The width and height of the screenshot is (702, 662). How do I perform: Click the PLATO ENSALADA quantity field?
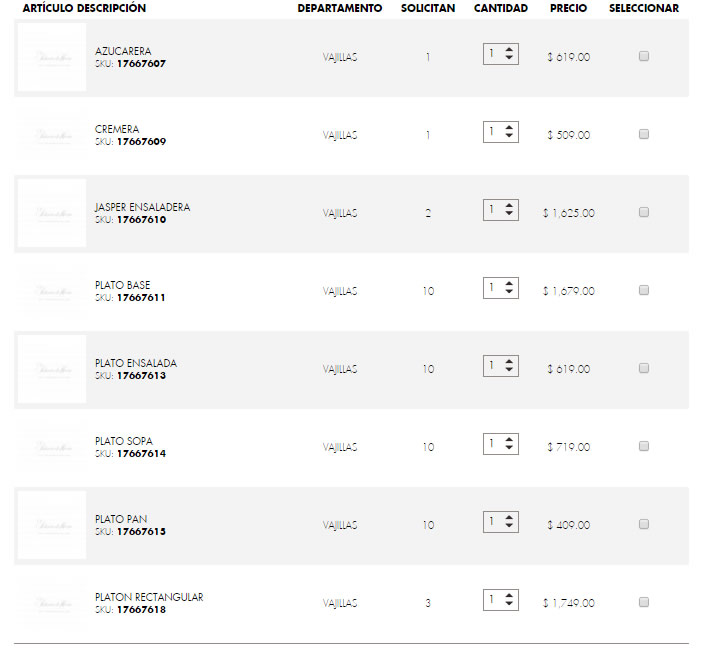[x=494, y=366]
